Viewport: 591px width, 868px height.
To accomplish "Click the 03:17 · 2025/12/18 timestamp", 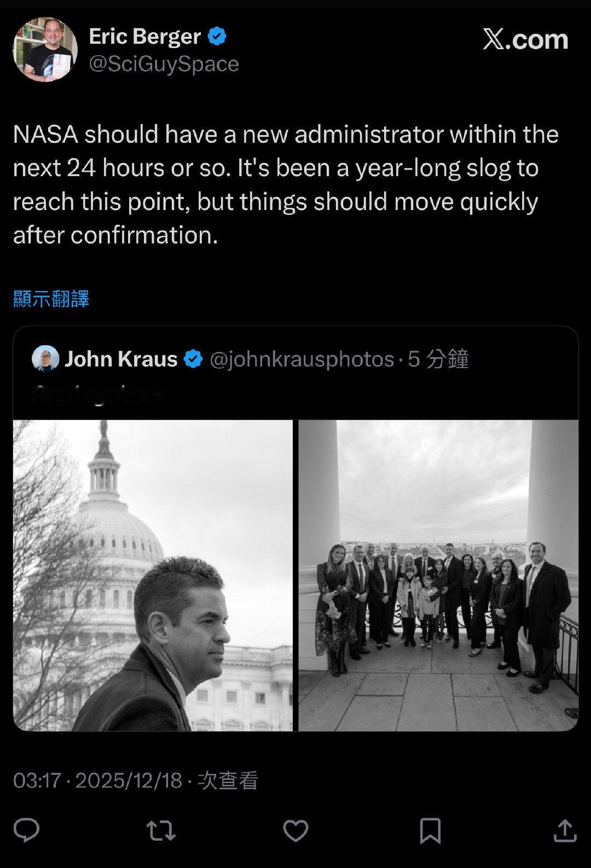I will [97, 780].
